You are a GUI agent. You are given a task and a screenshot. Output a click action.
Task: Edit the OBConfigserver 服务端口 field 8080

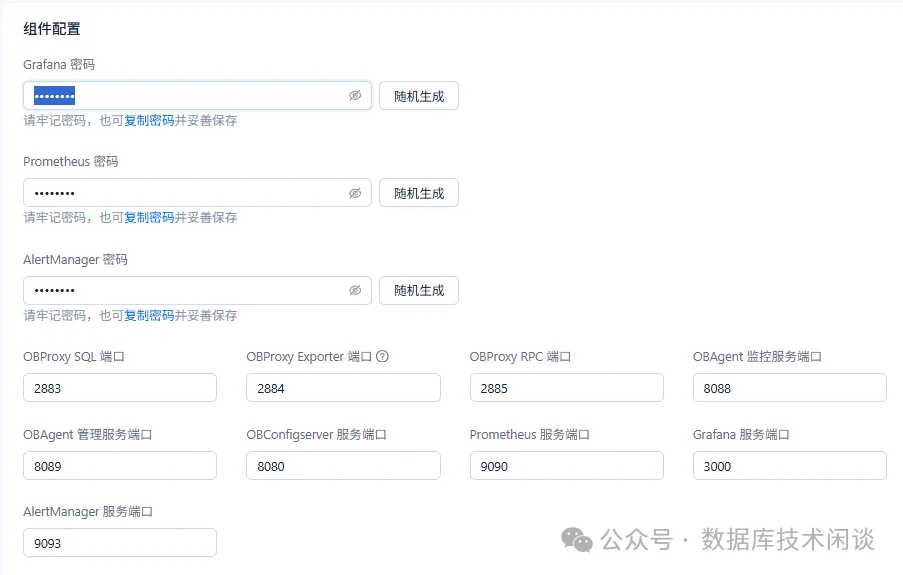[x=343, y=466]
